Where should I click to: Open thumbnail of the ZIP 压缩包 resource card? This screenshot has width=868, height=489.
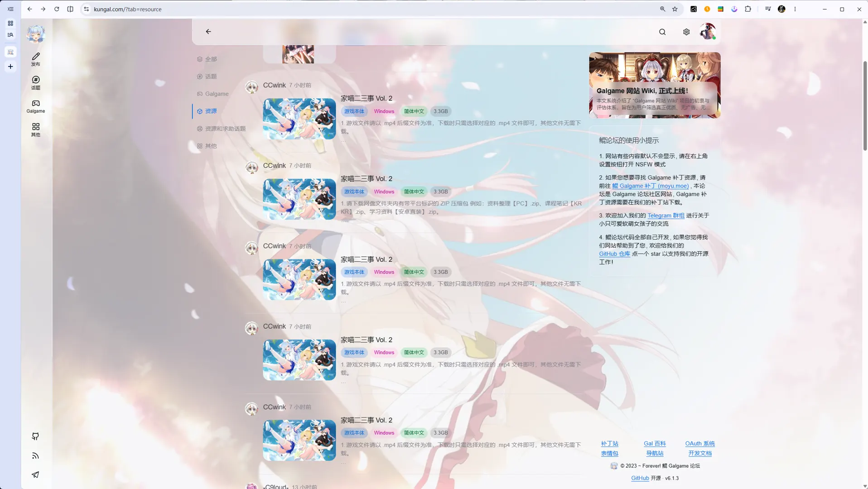click(x=299, y=199)
